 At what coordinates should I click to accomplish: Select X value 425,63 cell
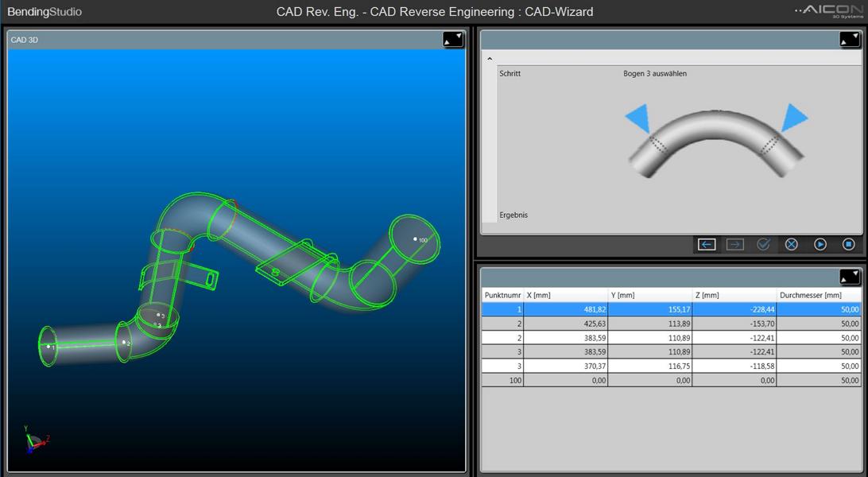coord(566,324)
